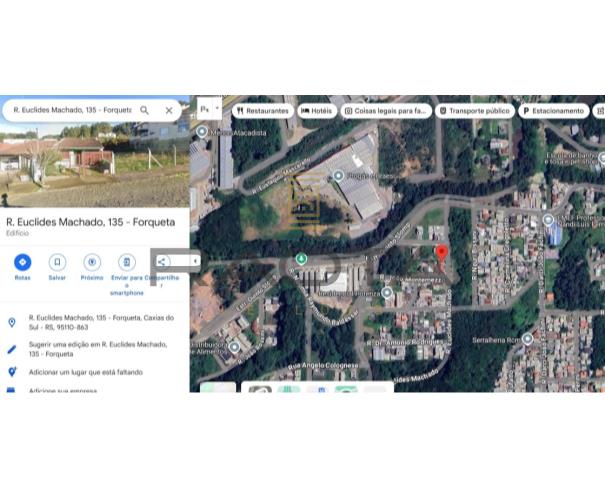The width and height of the screenshot is (605, 487).
Task: Click the full address text Caxias do Sul - RS
Action: point(101,322)
